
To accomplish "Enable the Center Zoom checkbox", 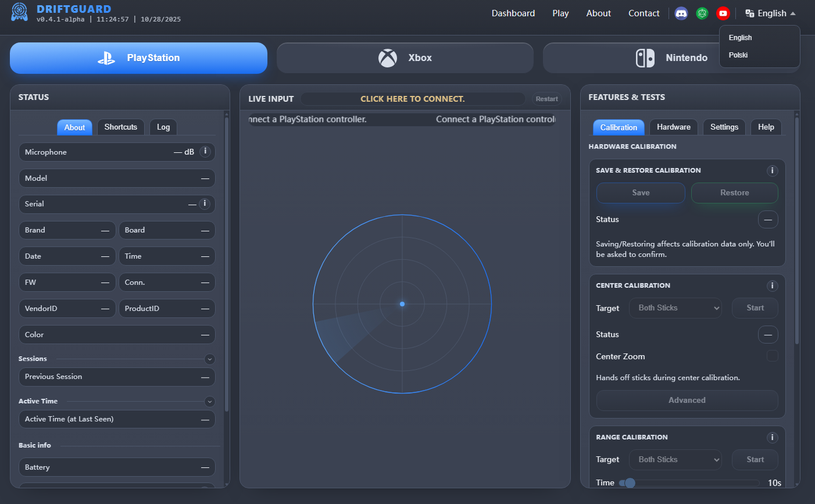I will [772, 356].
